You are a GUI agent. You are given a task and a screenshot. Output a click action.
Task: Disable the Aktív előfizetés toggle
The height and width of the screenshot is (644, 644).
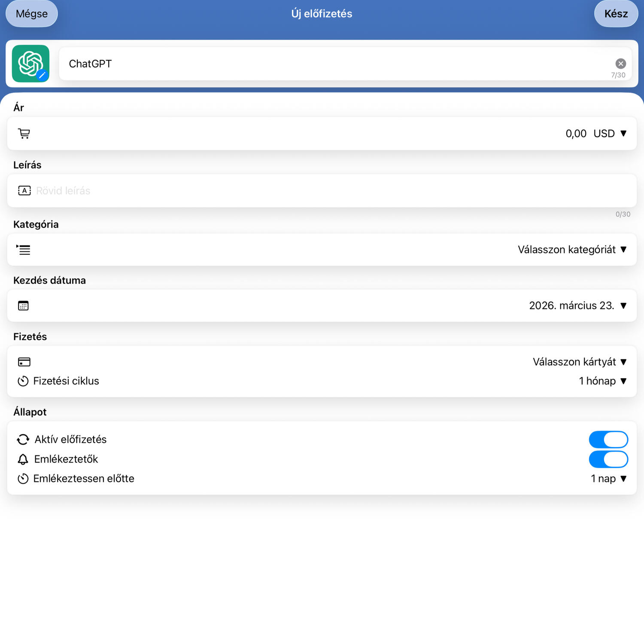pyautogui.click(x=608, y=440)
